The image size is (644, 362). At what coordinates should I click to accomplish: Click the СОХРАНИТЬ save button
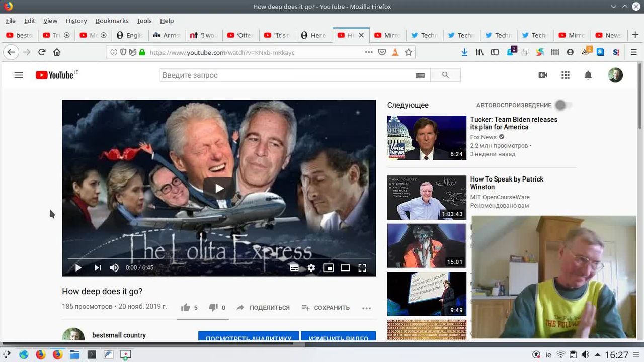tap(326, 308)
